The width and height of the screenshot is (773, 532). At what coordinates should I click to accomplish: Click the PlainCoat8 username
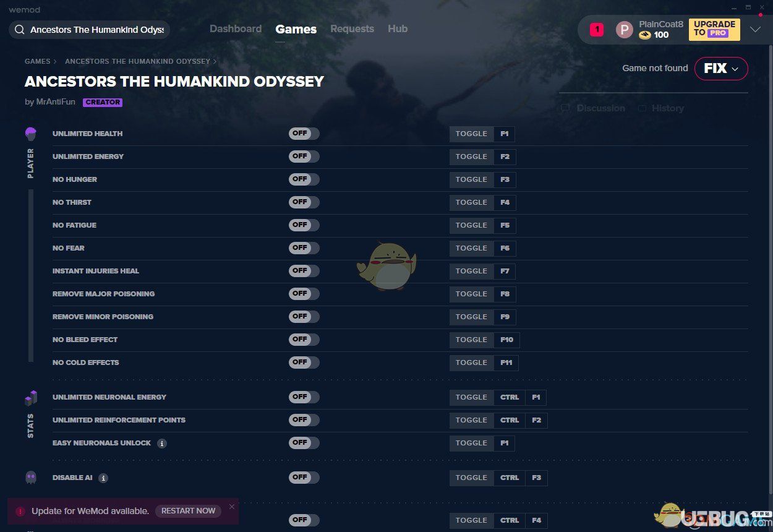[x=661, y=24]
